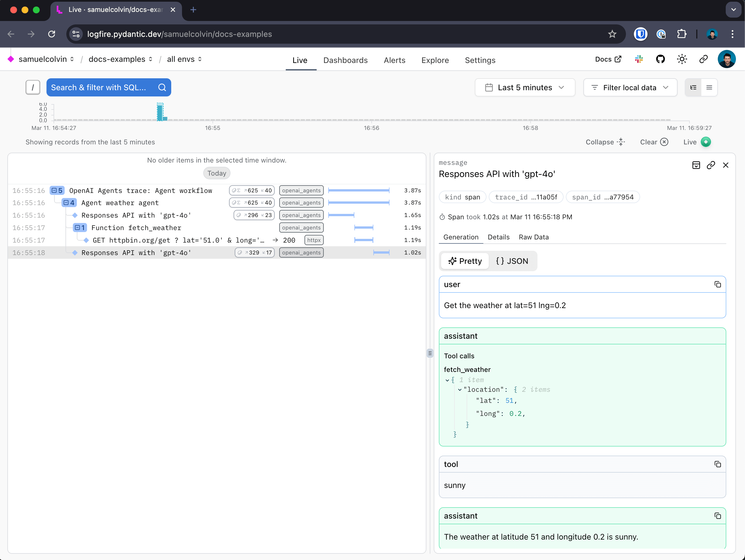Copy page link using the header link icon
This screenshot has height=560, width=745.
point(703,59)
